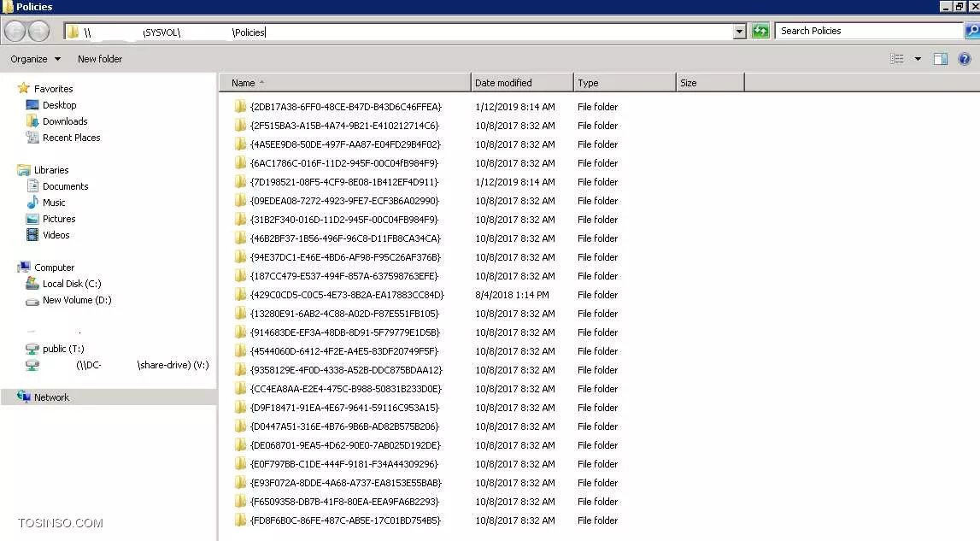Screen dimensions: 980x541
Task: Click the Forward navigation arrow button
Action: coord(38,32)
